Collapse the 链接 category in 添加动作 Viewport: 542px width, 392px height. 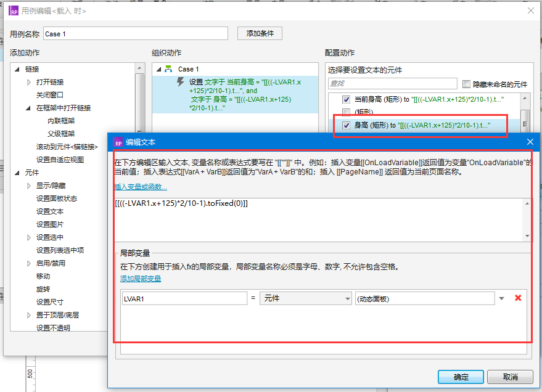18,68
